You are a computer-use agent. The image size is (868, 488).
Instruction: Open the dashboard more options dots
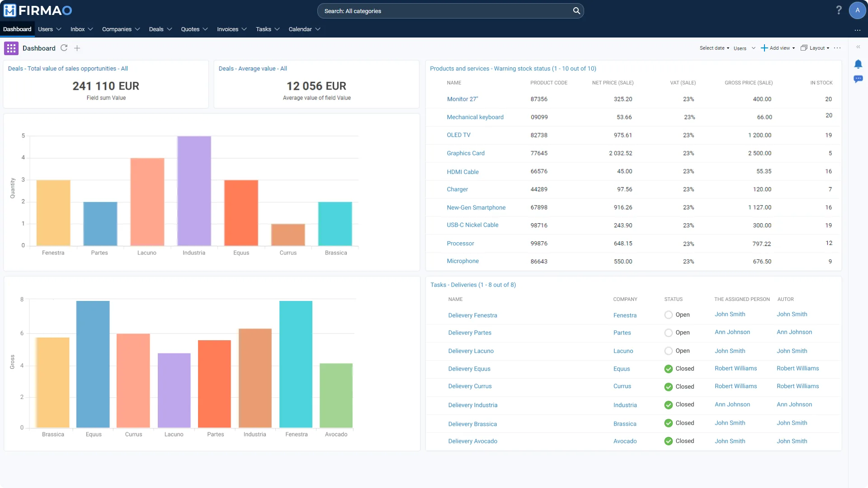tap(837, 48)
